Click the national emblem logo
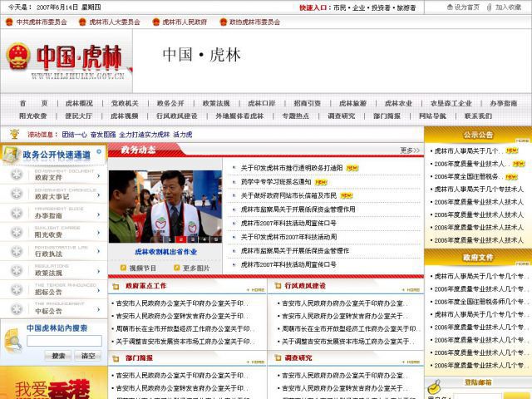Image resolution: width=532 pixels, height=399 pixels. pyautogui.click(x=16, y=57)
